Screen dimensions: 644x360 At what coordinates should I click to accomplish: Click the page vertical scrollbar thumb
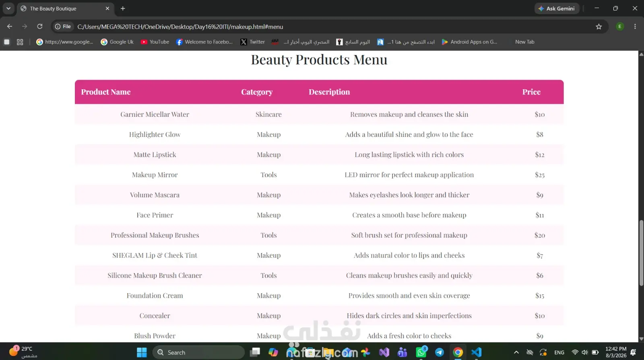[641, 253]
